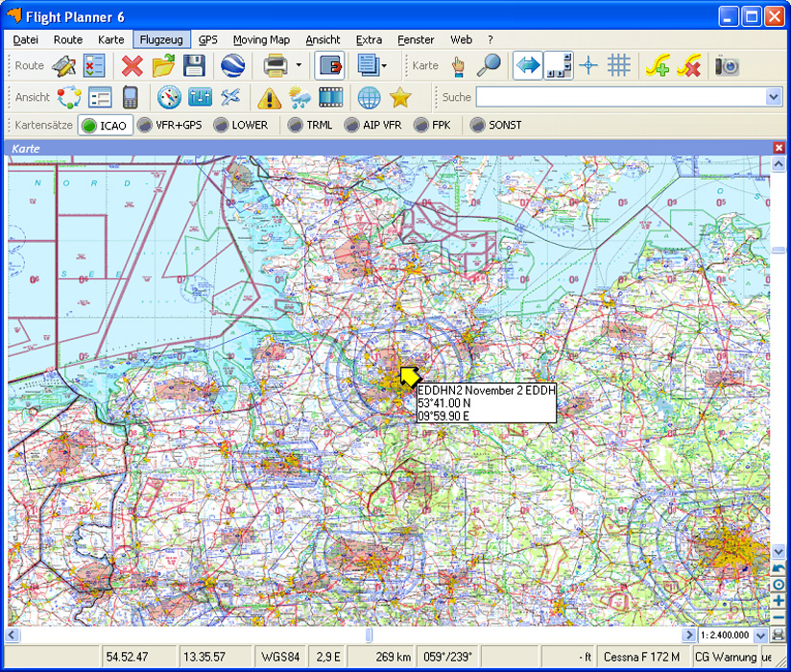Click into the Suche search field
Screen dimensions: 791x672
tap(621, 97)
